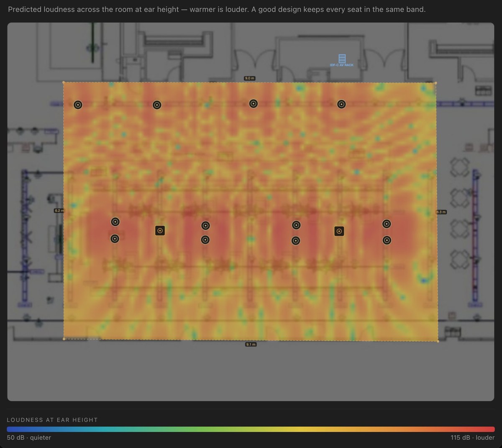Select third round speaker in top row
The height and width of the screenshot is (448, 502).
pyautogui.click(x=254, y=103)
